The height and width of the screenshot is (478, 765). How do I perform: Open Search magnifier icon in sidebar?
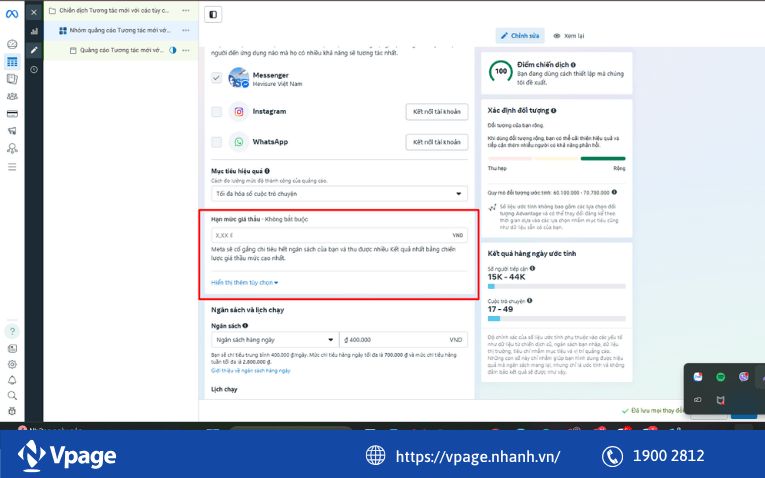coord(12,396)
